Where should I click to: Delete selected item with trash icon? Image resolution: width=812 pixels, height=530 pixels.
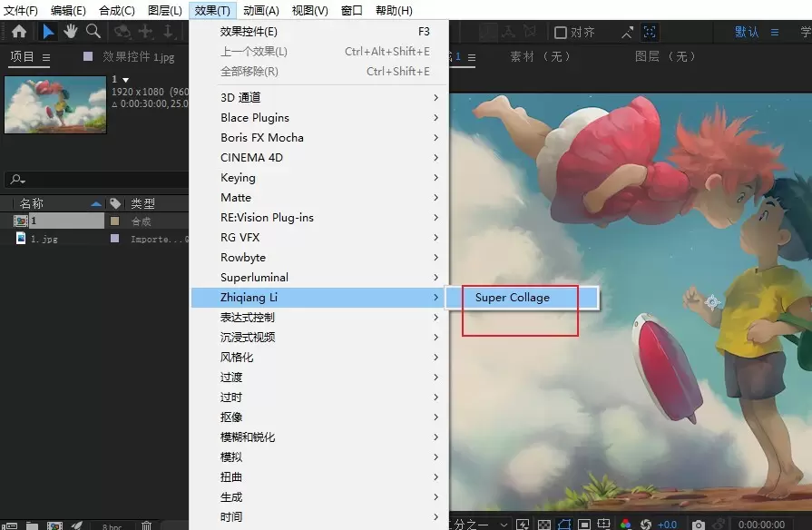[x=147, y=525]
